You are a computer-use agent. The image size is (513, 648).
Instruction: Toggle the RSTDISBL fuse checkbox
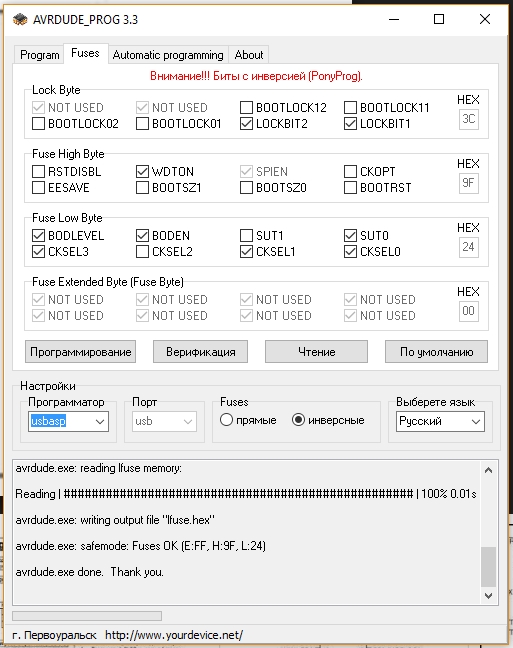click(38, 172)
